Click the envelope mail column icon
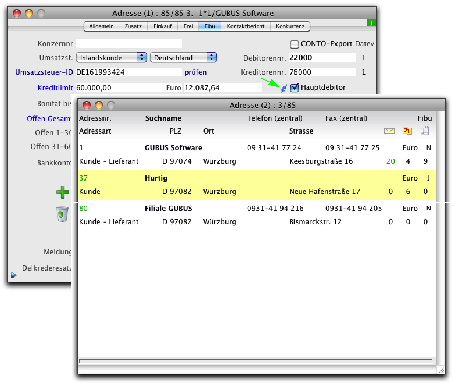 pos(389,131)
